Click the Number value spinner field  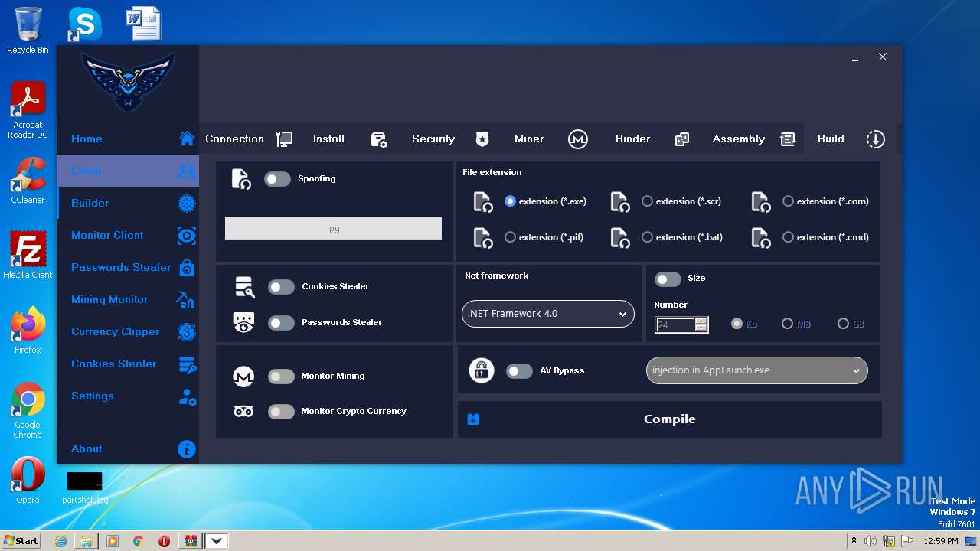[681, 324]
